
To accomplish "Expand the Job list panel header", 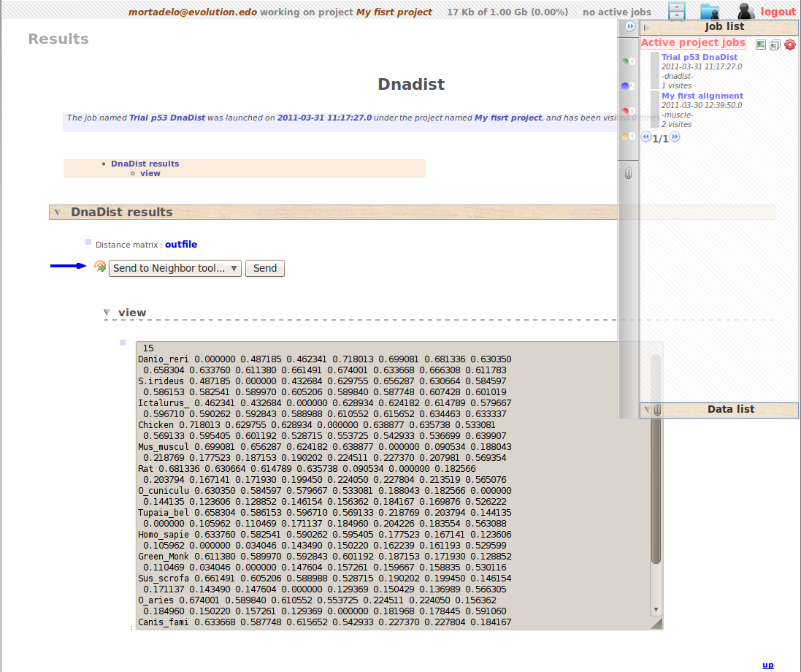I will pos(645,27).
